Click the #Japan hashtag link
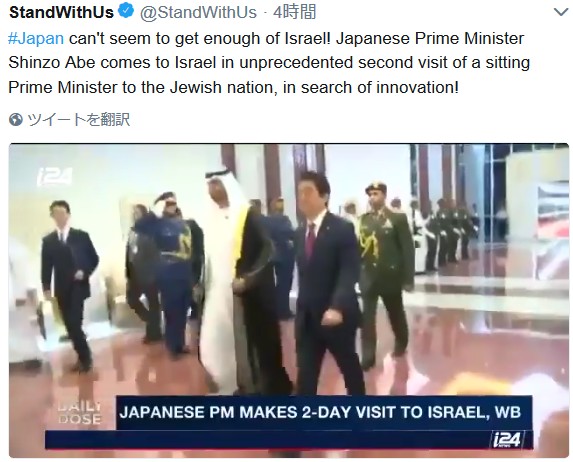This screenshot has width=573, height=462. coord(36,38)
